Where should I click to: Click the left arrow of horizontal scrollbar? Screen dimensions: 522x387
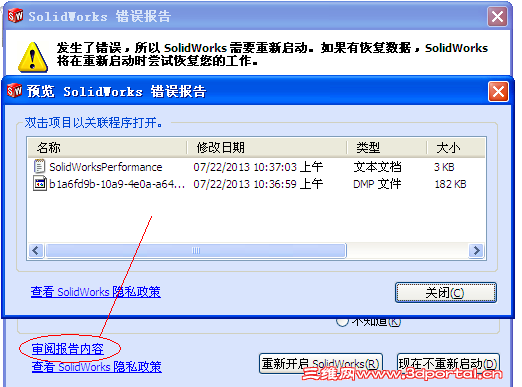(36, 250)
